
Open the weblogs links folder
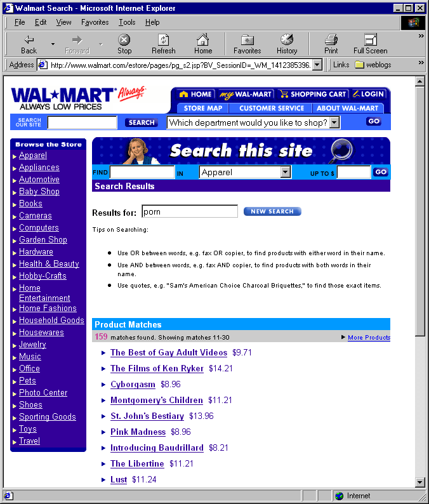pyautogui.click(x=374, y=65)
